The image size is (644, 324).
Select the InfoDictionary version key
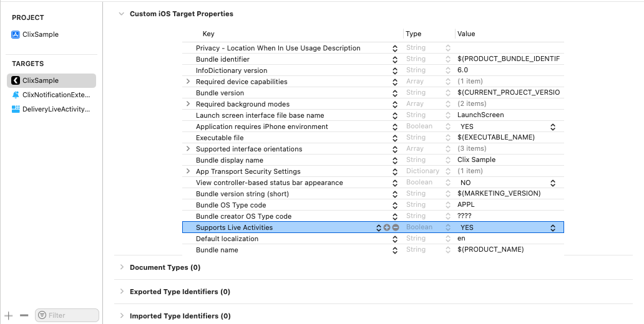pyautogui.click(x=232, y=70)
